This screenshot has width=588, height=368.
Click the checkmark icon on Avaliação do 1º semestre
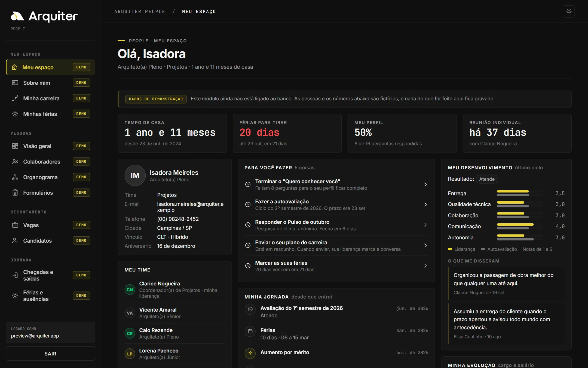(250, 309)
